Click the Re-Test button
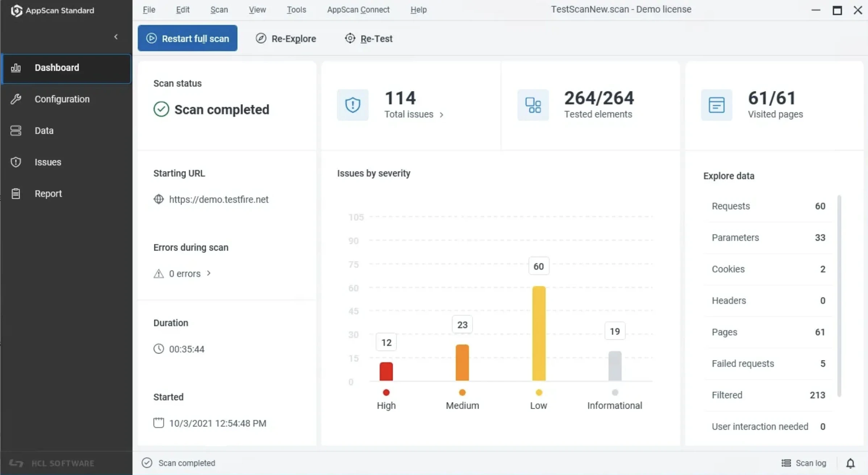This screenshot has height=475, width=868. (x=368, y=38)
